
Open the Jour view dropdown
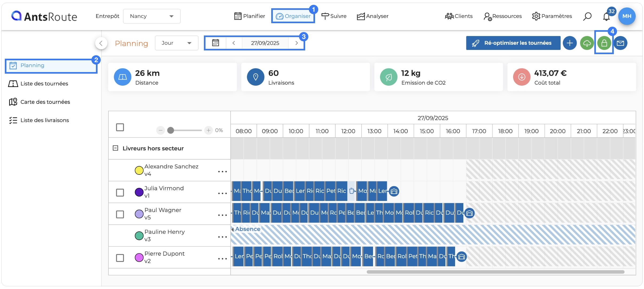click(x=177, y=43)
